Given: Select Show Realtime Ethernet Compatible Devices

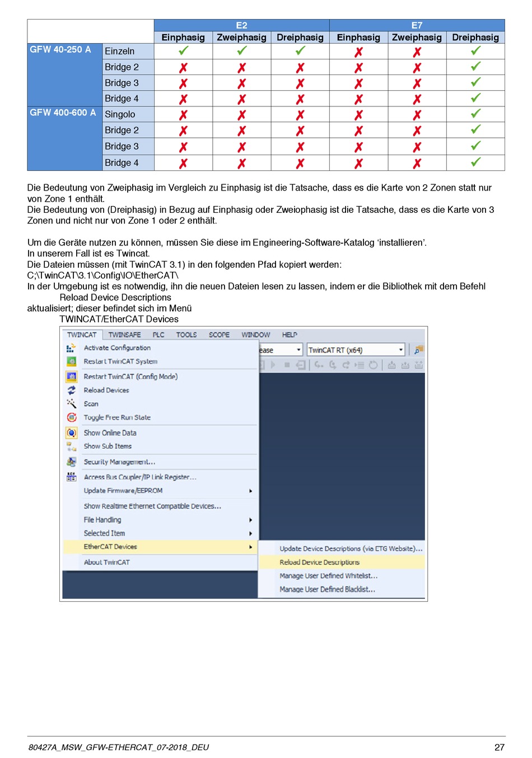Looking at the screenshot, I should coord(161,506).
